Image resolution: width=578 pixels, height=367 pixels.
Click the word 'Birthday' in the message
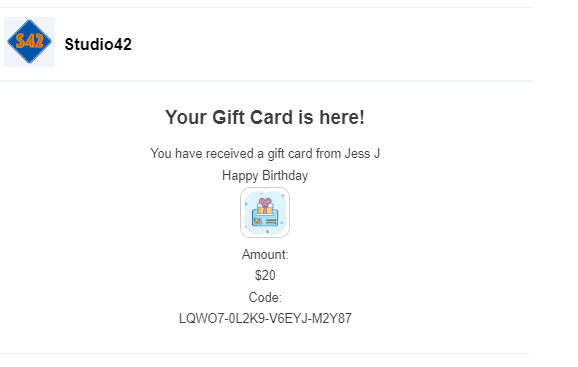(x=285, y=175)
